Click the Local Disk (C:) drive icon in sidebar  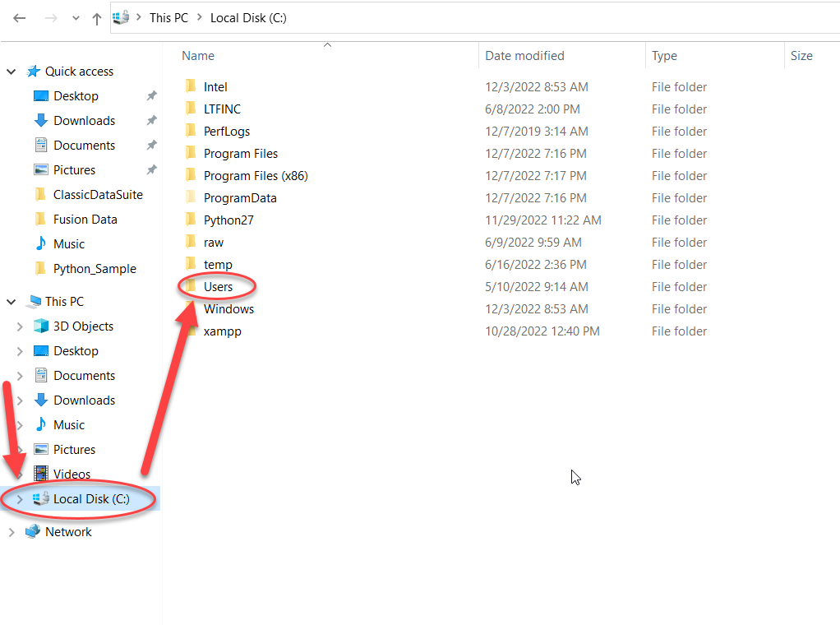(x=41, y=499)
